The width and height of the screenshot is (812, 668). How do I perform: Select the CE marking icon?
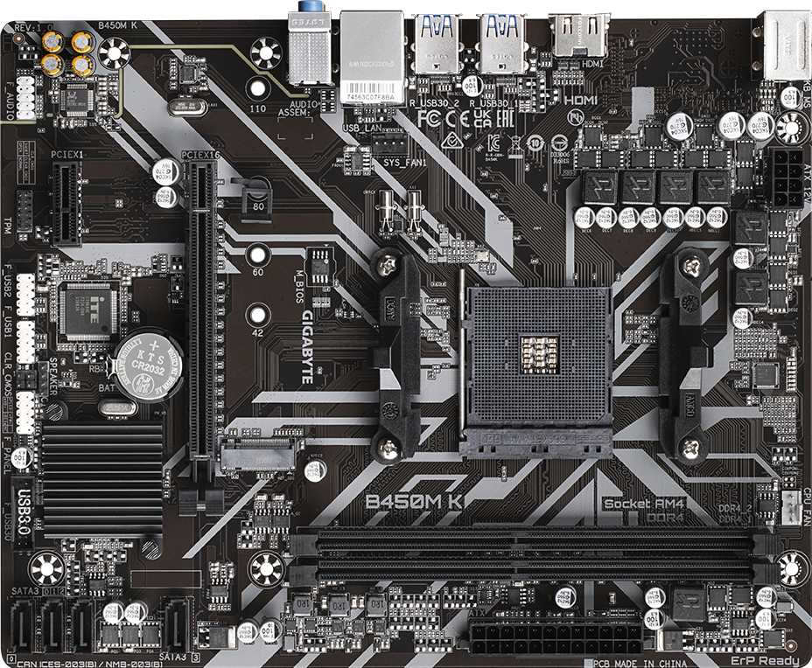click(458, 118)
